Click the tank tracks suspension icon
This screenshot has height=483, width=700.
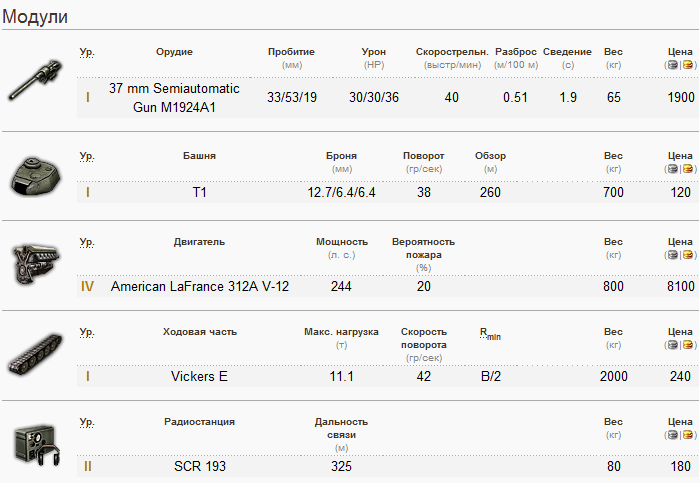[x=36, y=353]
